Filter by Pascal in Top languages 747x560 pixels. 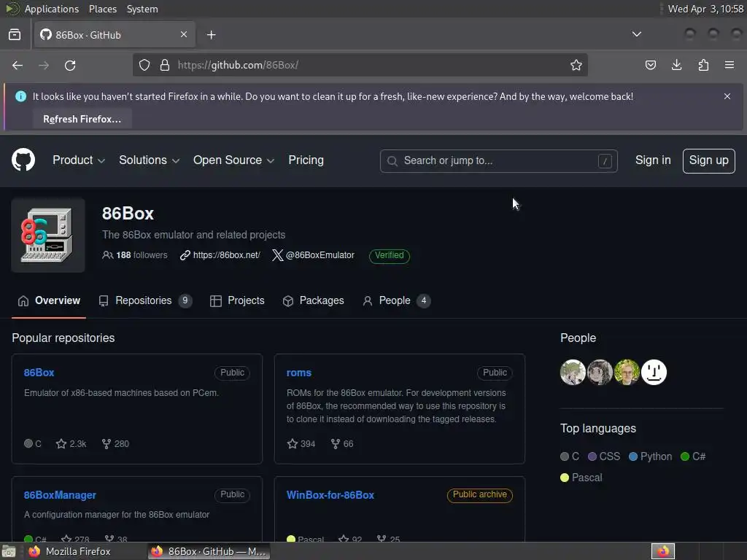[581, 478]
